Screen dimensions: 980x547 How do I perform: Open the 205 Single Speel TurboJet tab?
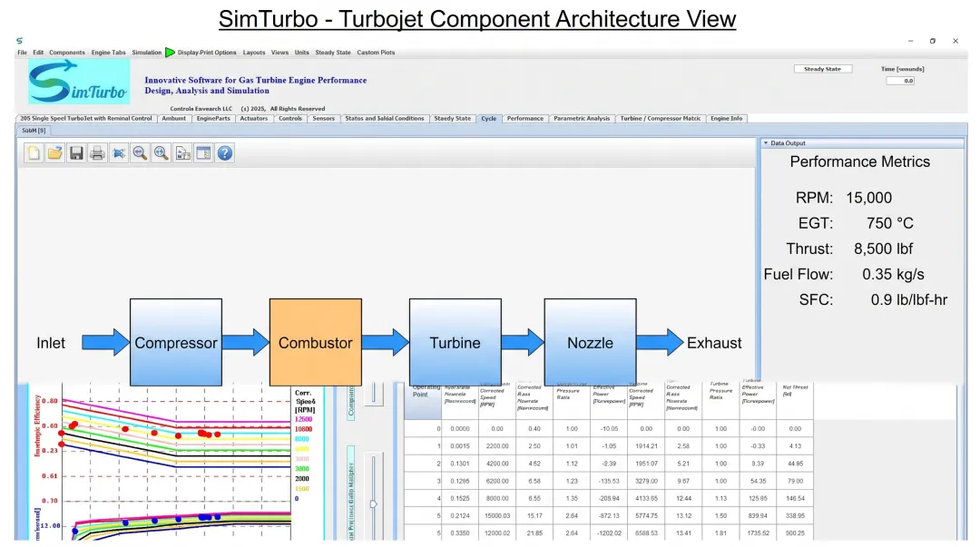tap(85, 118)
